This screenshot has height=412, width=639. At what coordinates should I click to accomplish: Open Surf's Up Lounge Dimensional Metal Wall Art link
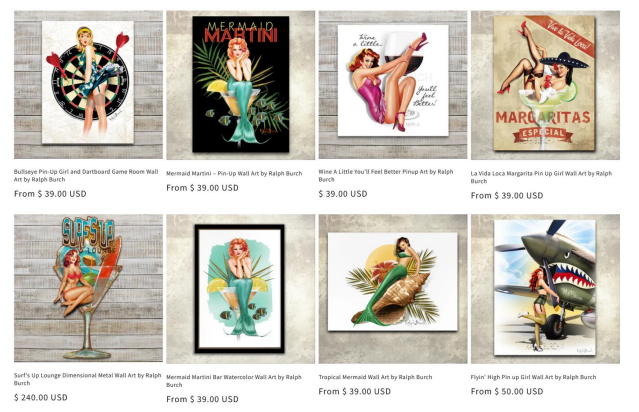[88, 379]
